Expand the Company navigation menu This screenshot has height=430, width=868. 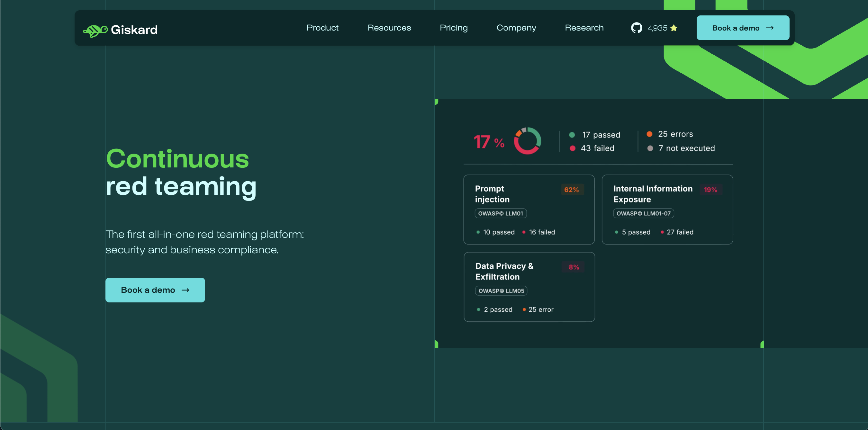pos(516,28)
